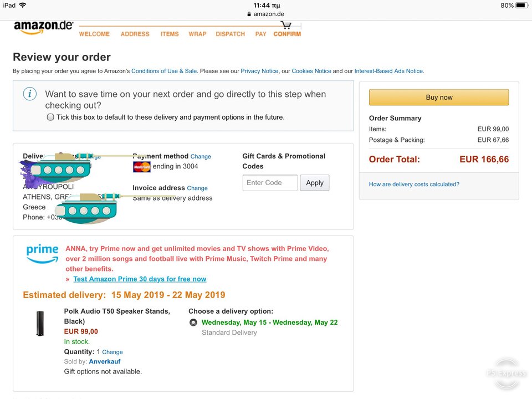
Task: Change the item quantity
Action: click(112, 352)
